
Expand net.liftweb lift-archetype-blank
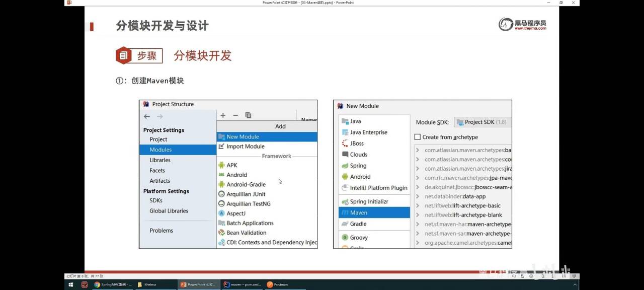coord(418,215)
